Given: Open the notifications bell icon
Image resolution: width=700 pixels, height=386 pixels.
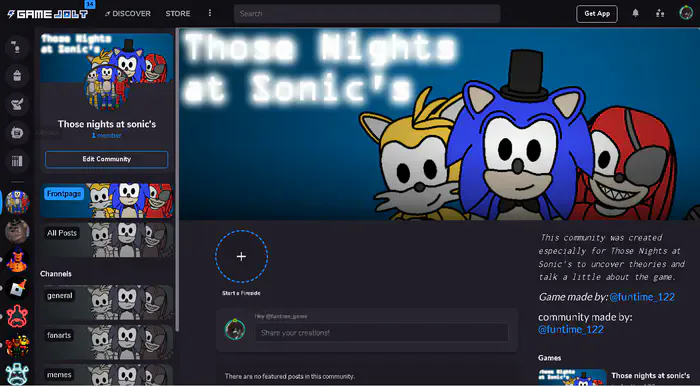Looking at the screenshot, I should [635, 13].
